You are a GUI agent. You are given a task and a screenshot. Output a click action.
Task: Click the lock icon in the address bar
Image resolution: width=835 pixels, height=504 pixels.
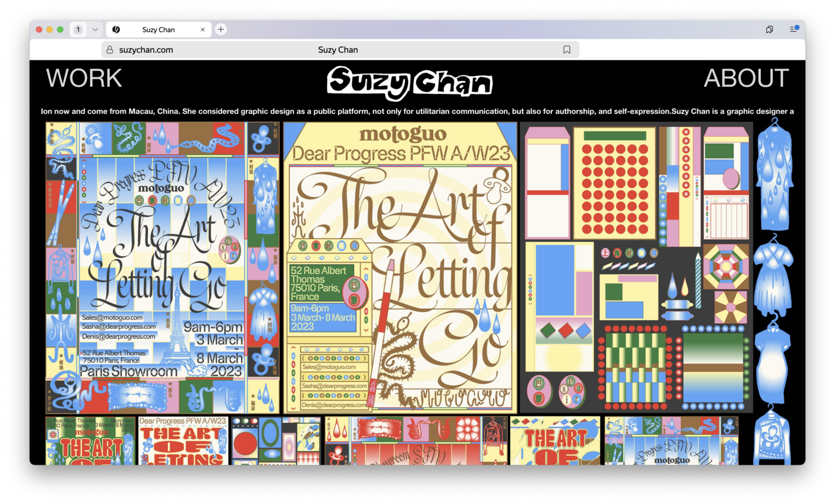(x=110, y=50)
